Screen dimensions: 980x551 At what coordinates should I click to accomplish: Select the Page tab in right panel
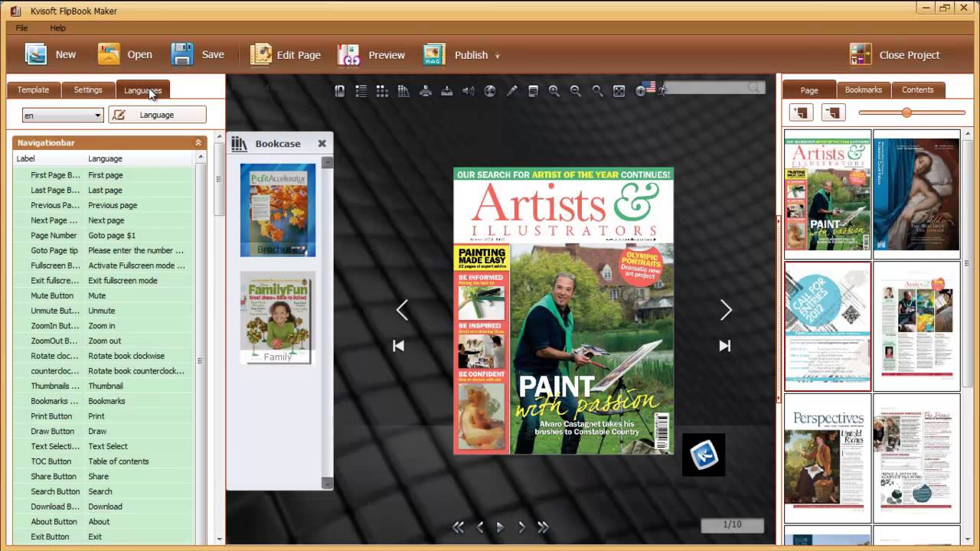[x=809, y=90]
